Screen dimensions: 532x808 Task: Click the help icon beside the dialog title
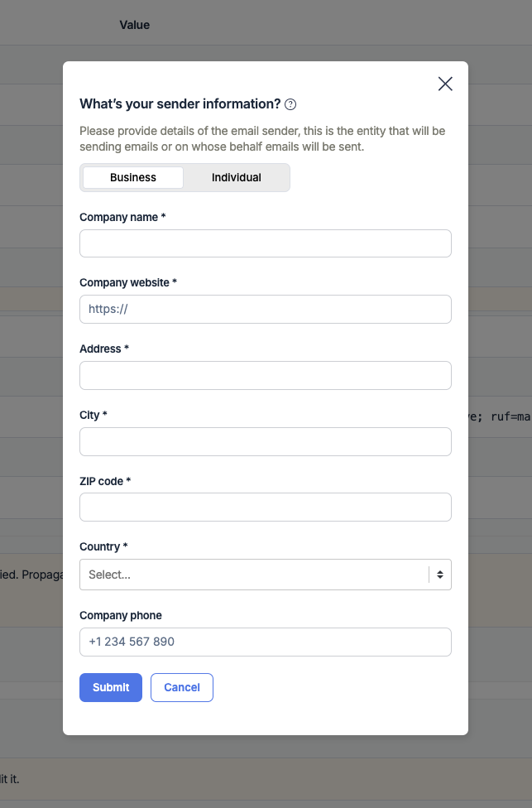[289, 104]
